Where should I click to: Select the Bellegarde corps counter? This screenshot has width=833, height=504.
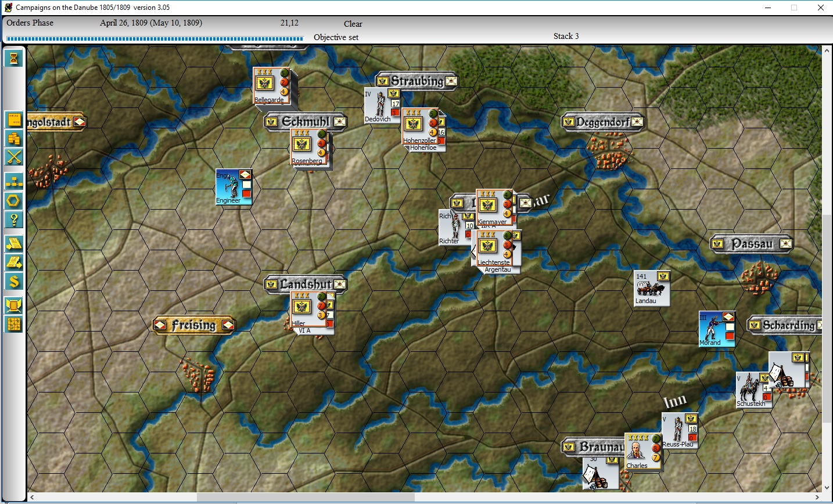pos(271,86)
